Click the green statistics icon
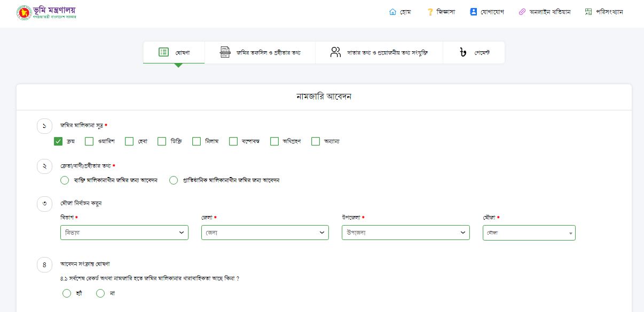This screenshot has height=312, width=644. point(588,12)
